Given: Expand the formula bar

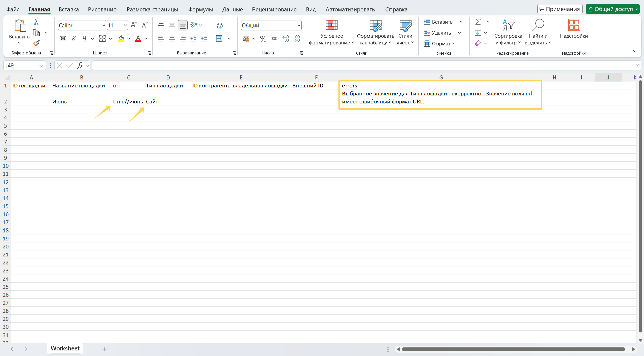Looking at the screenshot, I should pyautogui.click(x=637, y=65).
